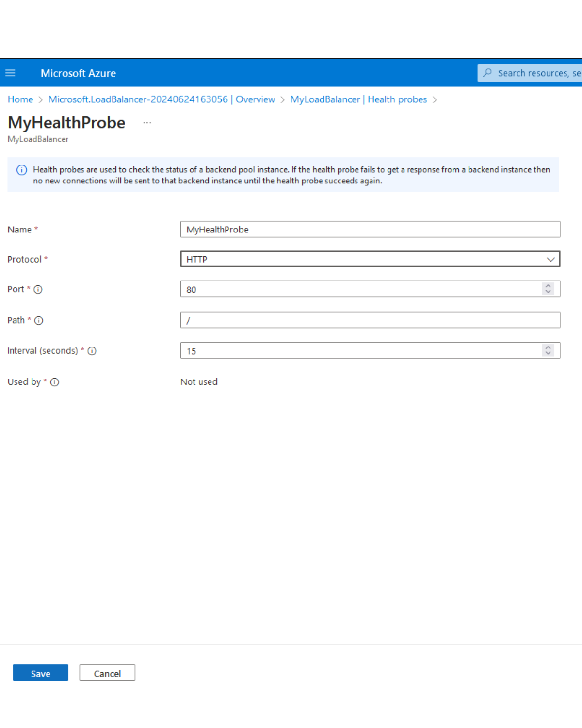Save the health probe settings

click(41, 673)
